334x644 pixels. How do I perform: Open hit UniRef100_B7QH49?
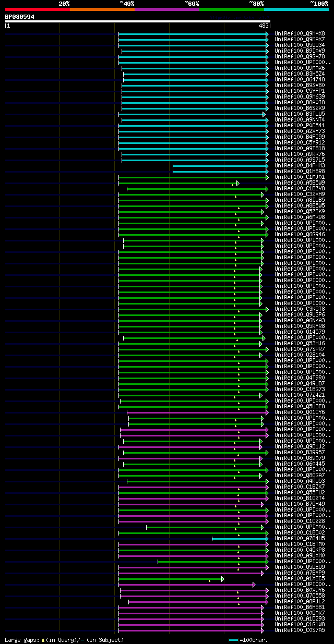click(x=301, y=504)
